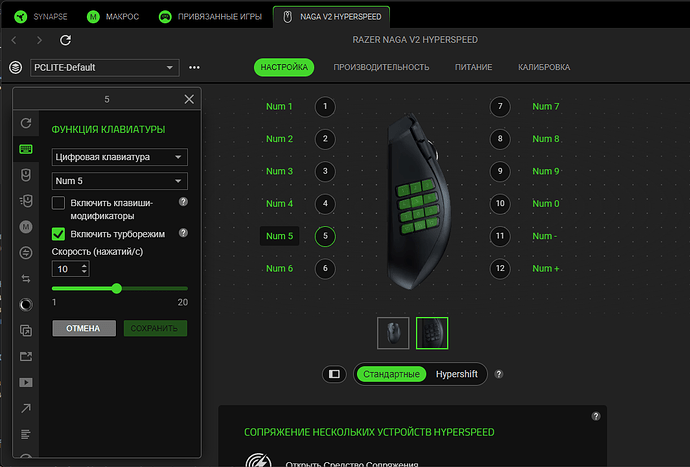Select mouse button 3 circle
The height and width of the screenshot is (467, 690).
(x=325, y=171)
